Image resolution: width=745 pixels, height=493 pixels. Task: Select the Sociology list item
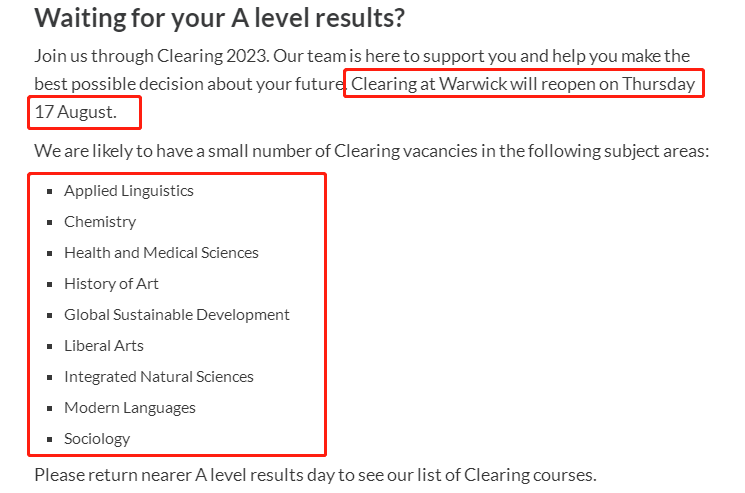97,439
